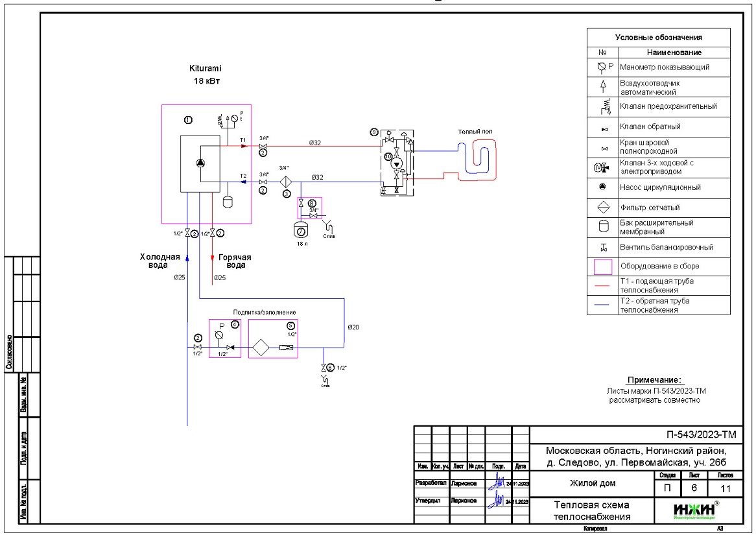
Task: Click the pink assembled-equipment legend rectangle
Action: 602,267
